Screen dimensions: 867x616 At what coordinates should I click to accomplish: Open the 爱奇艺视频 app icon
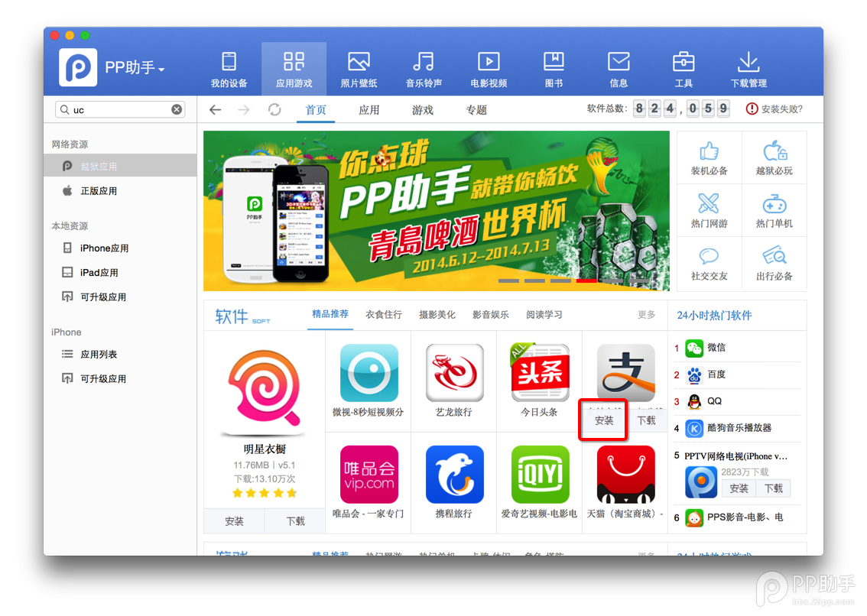tap(540, 475)
